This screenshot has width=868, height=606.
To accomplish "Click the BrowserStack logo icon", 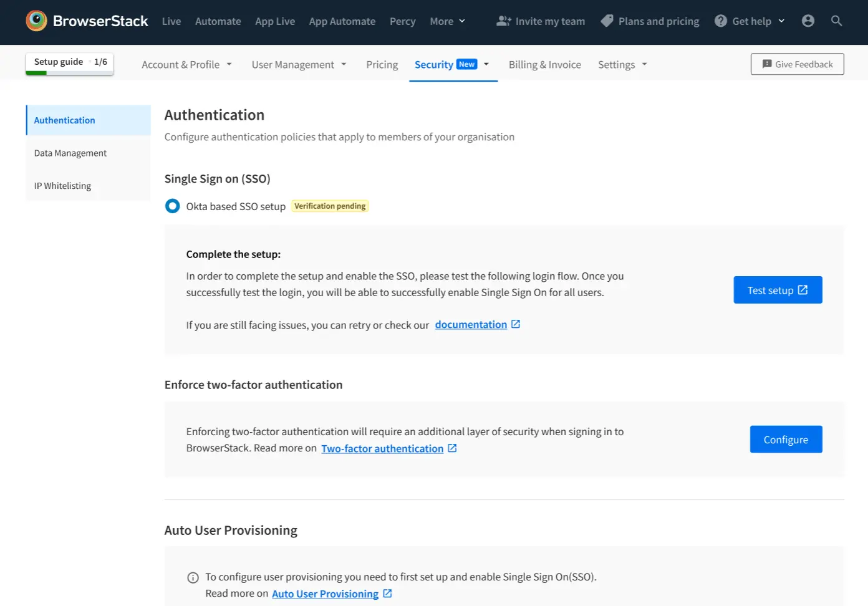I will coord(36,21).
